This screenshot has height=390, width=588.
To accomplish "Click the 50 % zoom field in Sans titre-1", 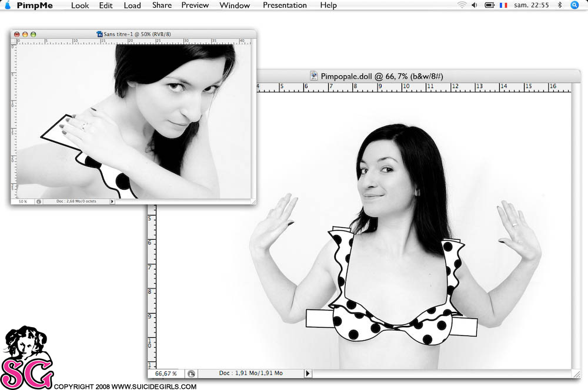I will coord(23,201).
